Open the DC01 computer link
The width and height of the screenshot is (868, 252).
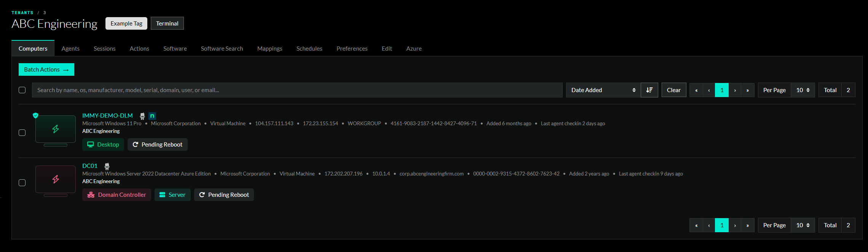pyautogui.click(x=90, y=166)
